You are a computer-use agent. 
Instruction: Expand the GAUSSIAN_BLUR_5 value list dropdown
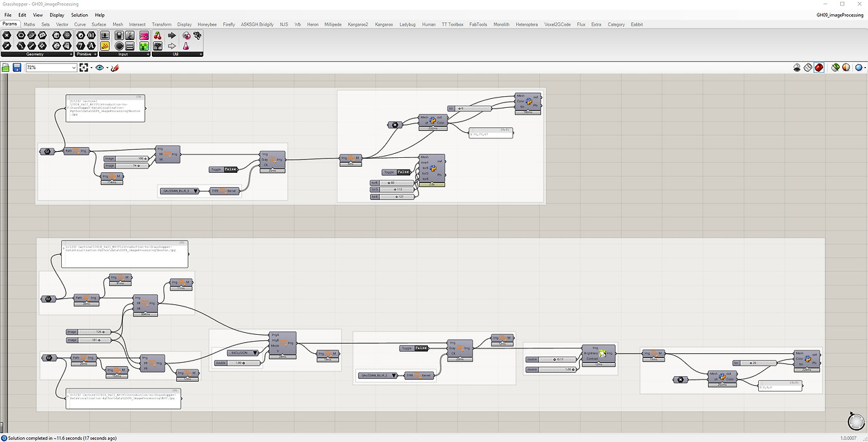point(179,191)
